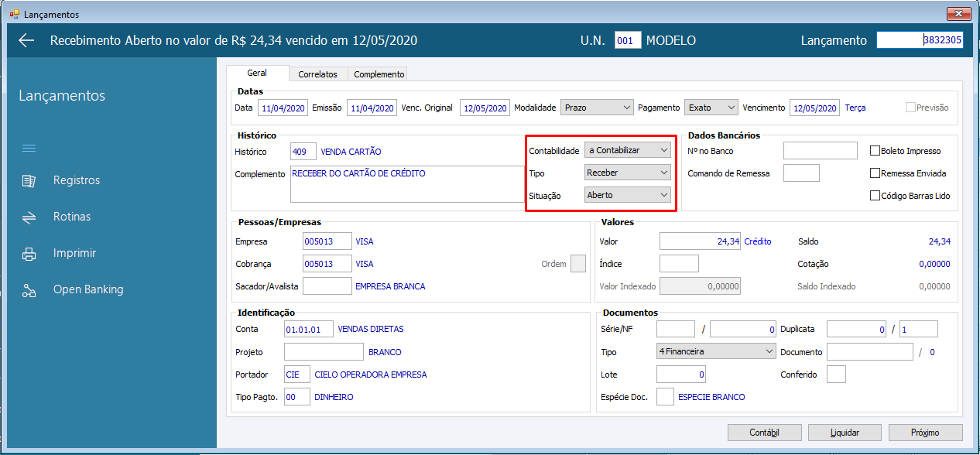The image size is (980, 455).
Task: Click the VENDAS DIRETAS account text
Action: [x=371, y=329]
